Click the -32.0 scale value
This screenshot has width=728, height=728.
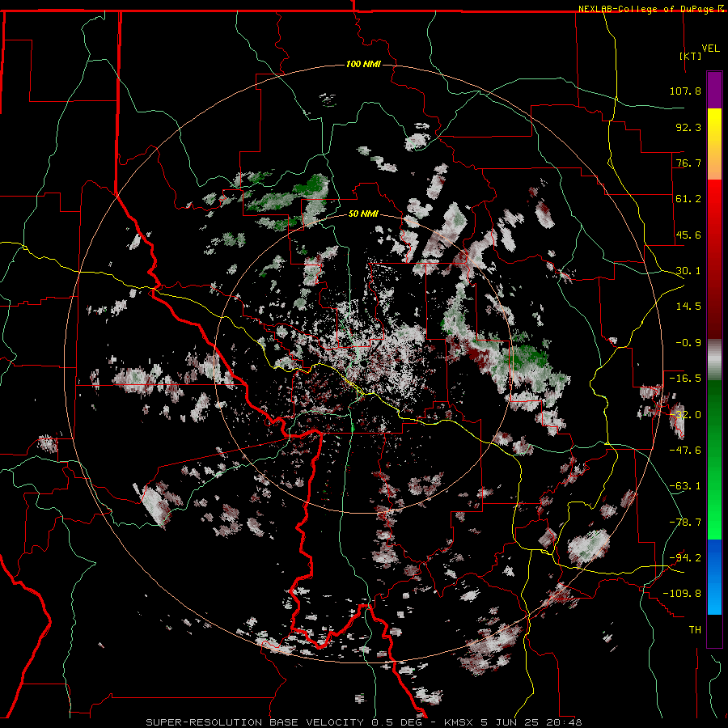tap(685, 415)
